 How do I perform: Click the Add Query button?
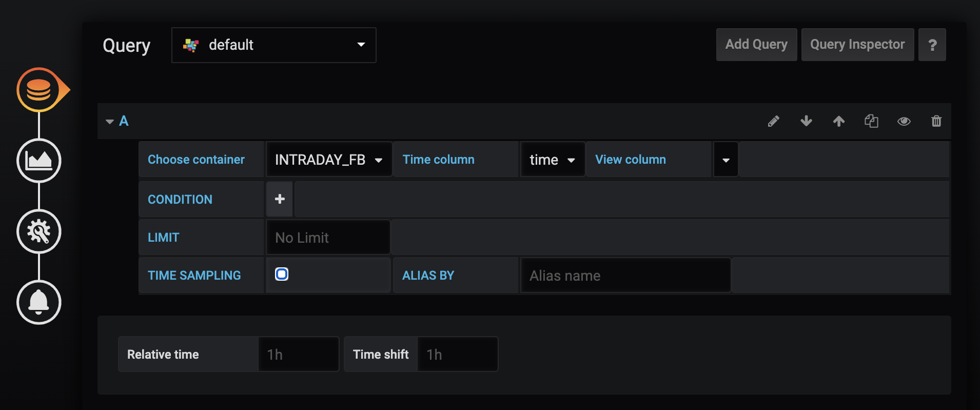coord(756,45)
